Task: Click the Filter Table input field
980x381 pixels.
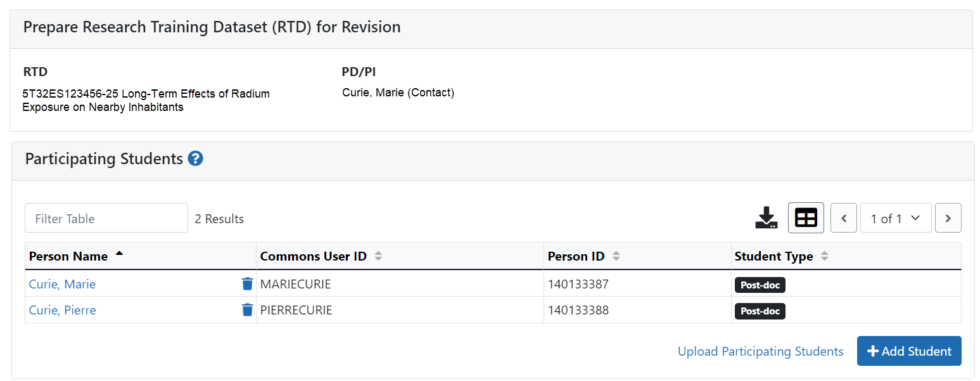Action: pos(106,218)
